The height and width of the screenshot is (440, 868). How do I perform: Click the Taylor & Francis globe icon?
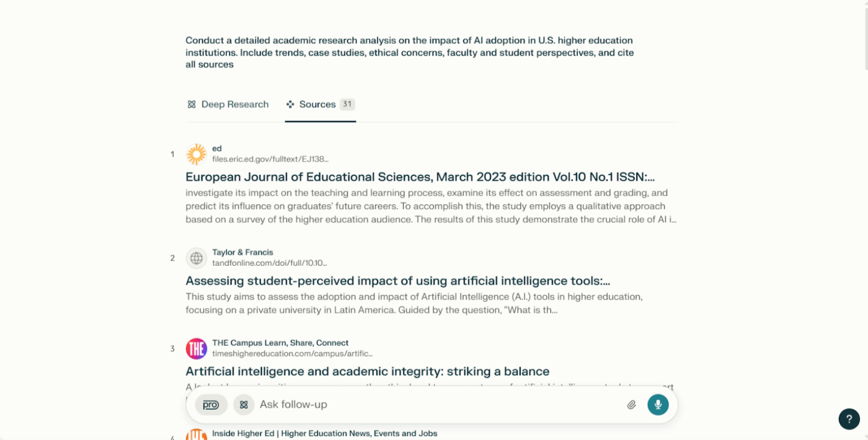tap(196, 258)
